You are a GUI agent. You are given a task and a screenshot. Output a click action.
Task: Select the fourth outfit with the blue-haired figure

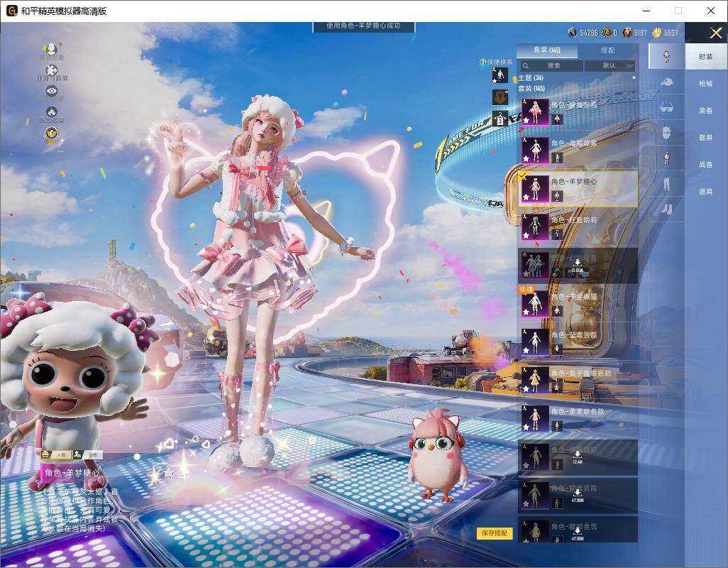click(578, 226)
